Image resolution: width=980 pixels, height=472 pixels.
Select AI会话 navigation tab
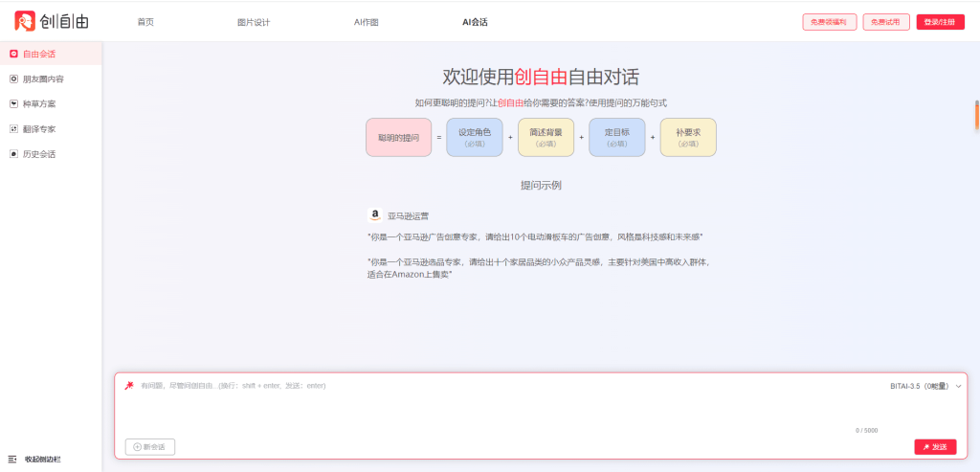[x=475, y=22]
